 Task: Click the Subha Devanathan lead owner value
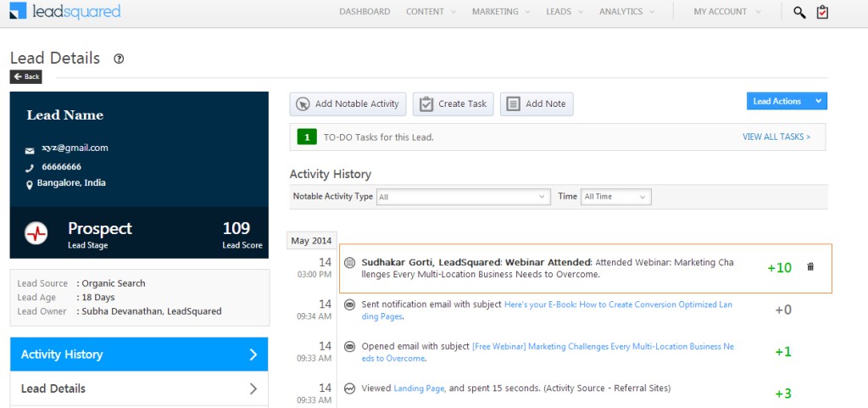point(152,311)
